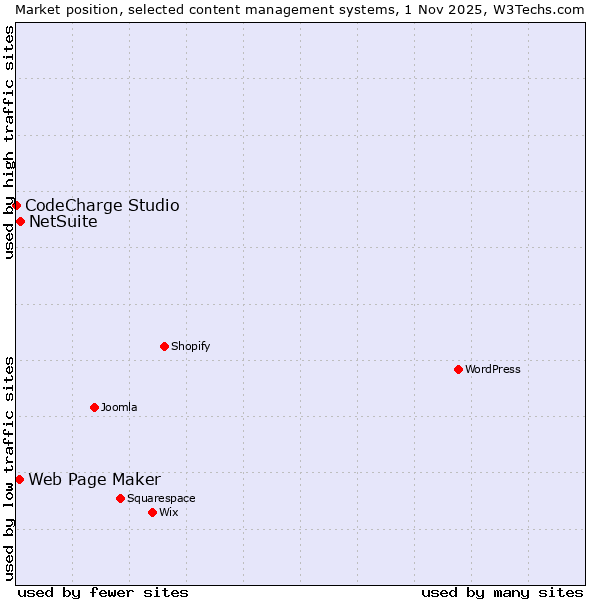Click the chart title mentioning W3Techs.com

coord(300,9)
